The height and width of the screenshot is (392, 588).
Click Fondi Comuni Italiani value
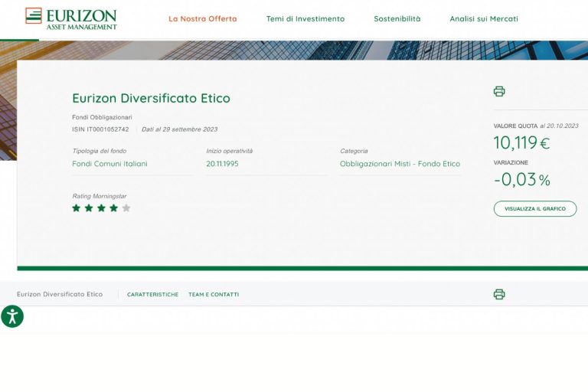109,164
